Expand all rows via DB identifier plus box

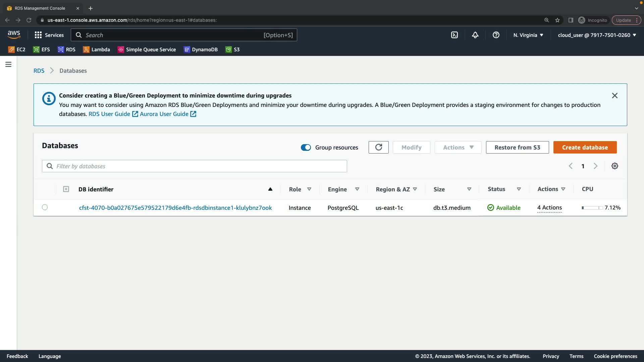[x=66, y=189]
